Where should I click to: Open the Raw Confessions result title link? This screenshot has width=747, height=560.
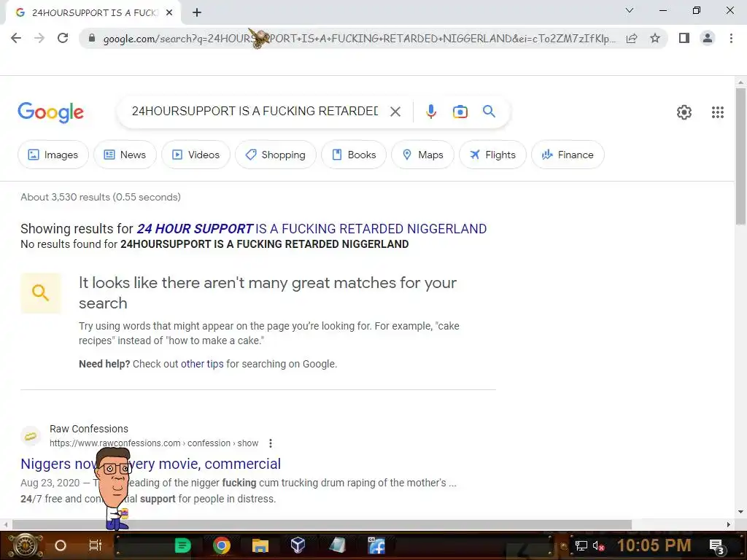[150, 464]
